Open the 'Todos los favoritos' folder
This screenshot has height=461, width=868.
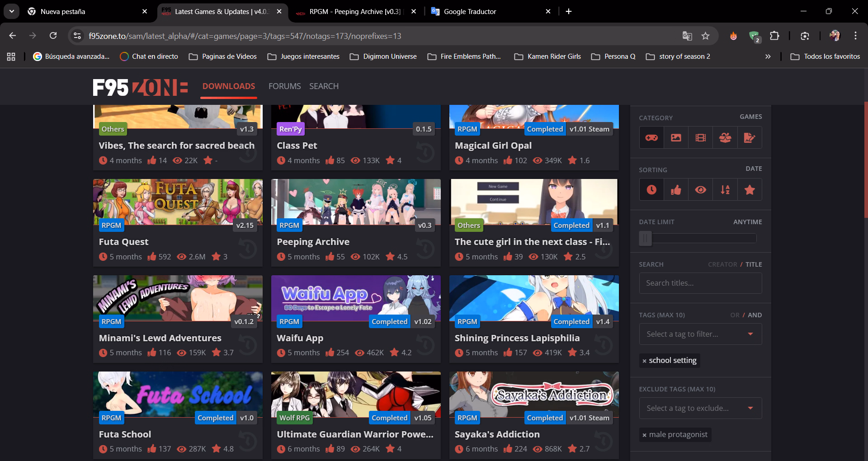(x=825, y=56)
